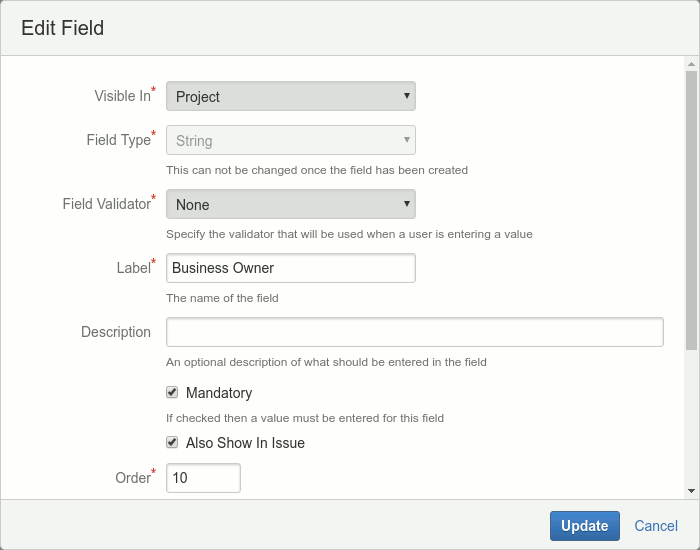Open the Visible In dropdown
The height and width of the screenshot is (550, 700).
coord(290,96)
